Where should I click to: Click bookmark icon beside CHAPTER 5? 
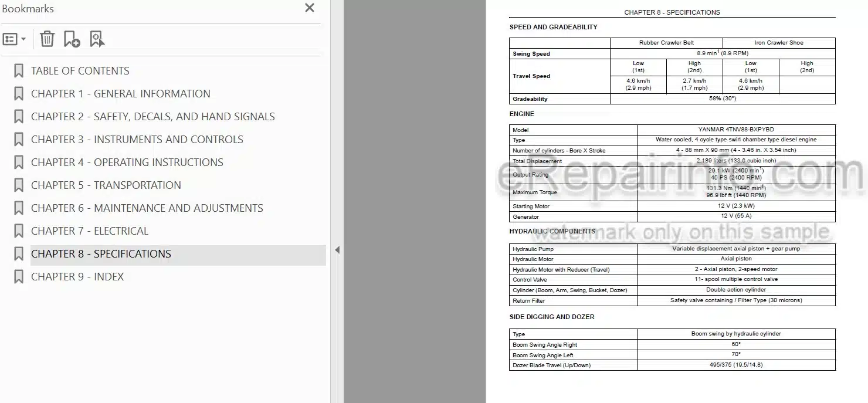pos(19,185)
